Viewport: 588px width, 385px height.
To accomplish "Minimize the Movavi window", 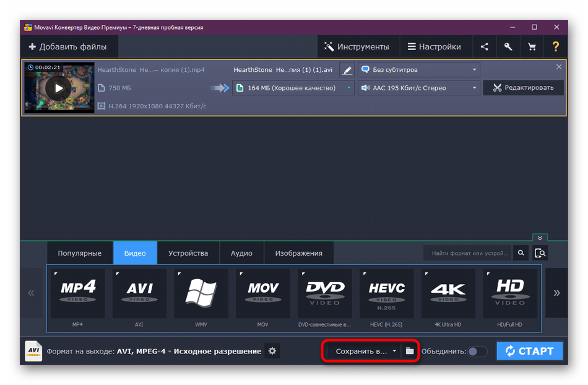I will [512, 27].
